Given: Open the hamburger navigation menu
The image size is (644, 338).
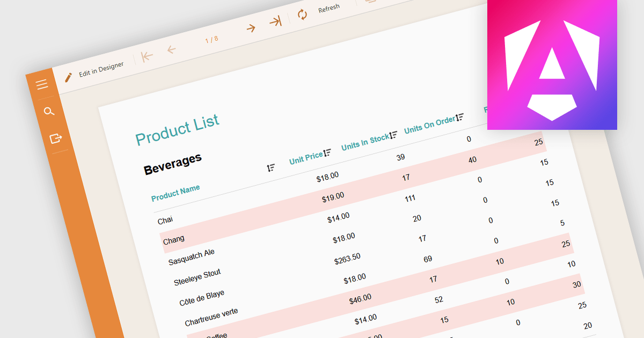Looking at the screenshot, I should point(41,84).
